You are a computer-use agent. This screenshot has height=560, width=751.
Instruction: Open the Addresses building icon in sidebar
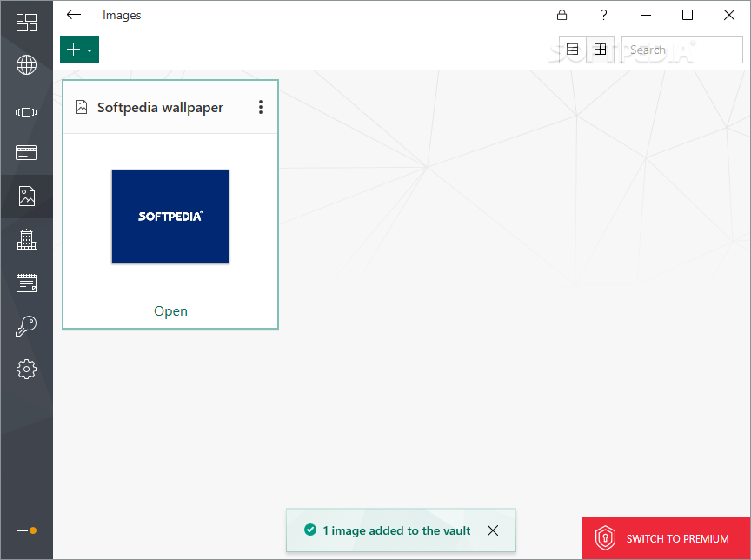coord(26,239)
